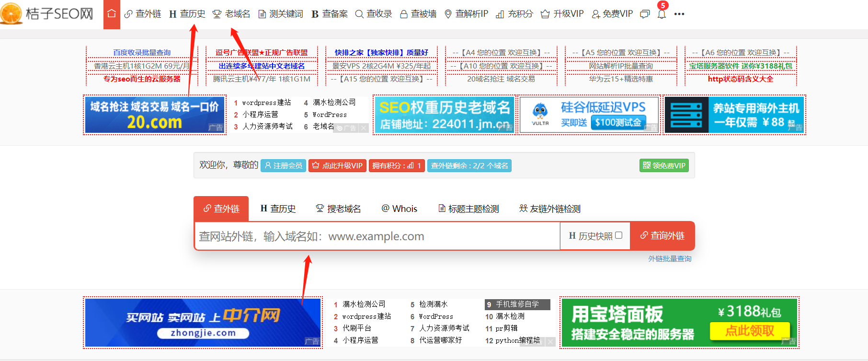
Task: Click the 点此升级VIP button
Action: point(337,165)
